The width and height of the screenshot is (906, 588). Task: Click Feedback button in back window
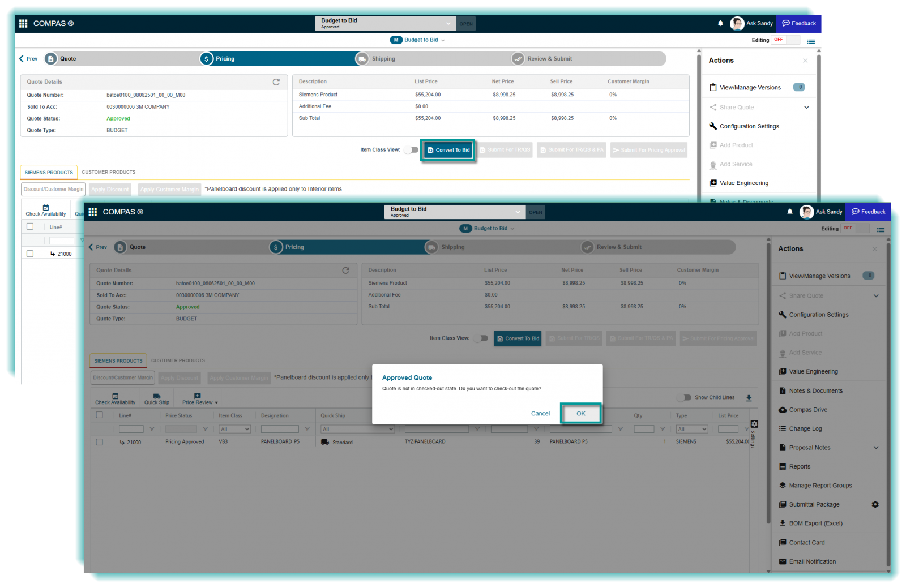click(798, 23)
